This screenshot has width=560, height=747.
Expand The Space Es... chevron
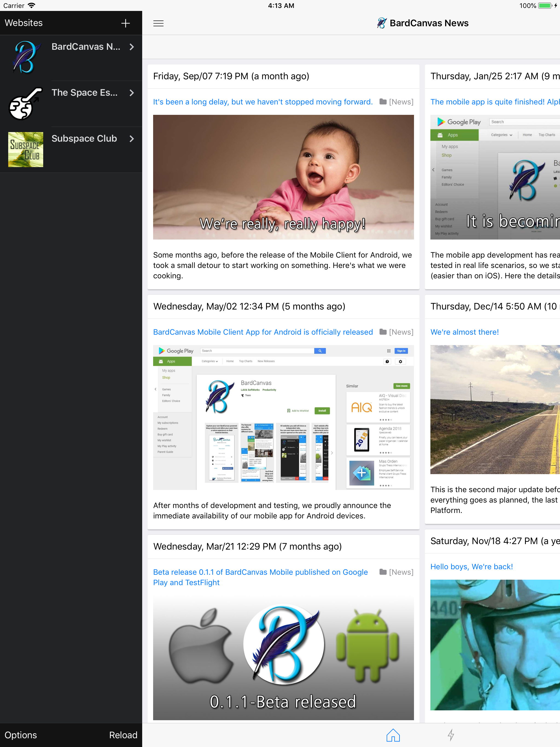click(x=132, y=93)
